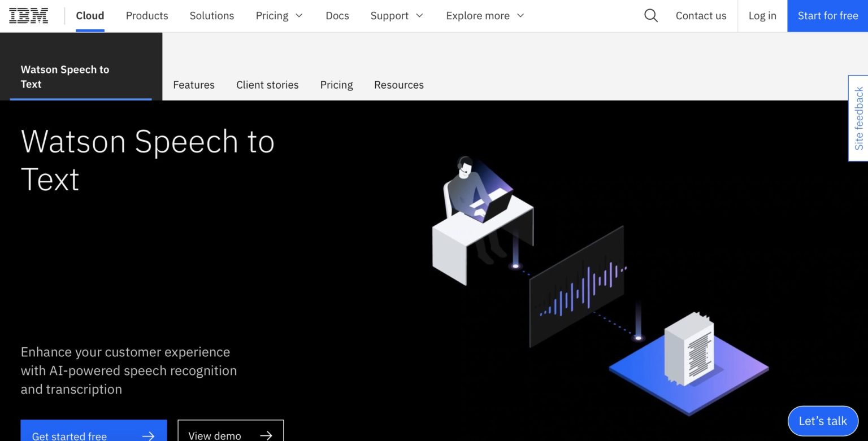Click the Contact us link
Image resolution: width=868 pixels, height=441 pixels.
pos(701,16)
